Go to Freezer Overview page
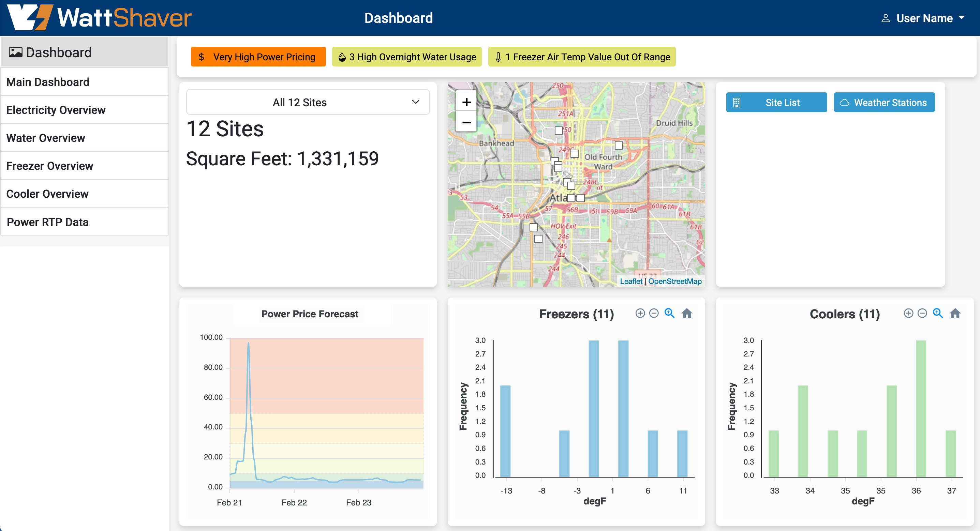980x531 pixels. click(x=50, y=166)
